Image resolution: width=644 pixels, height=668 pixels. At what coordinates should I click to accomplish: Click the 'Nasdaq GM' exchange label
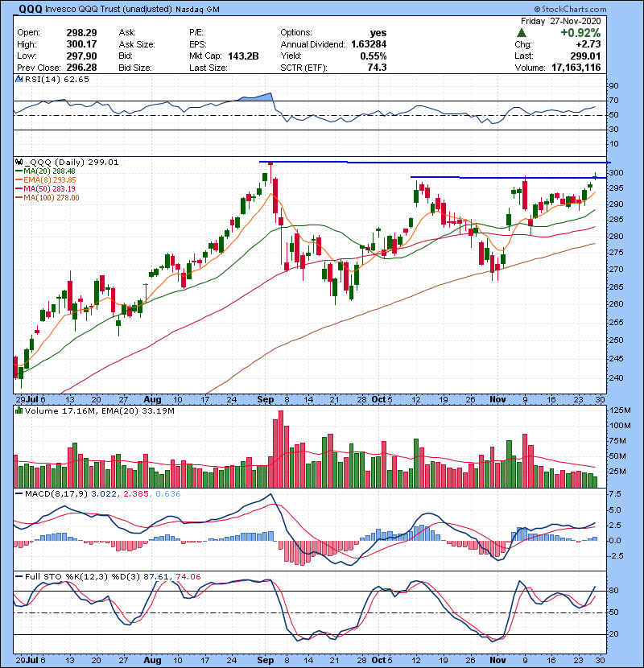pos(197,10)
